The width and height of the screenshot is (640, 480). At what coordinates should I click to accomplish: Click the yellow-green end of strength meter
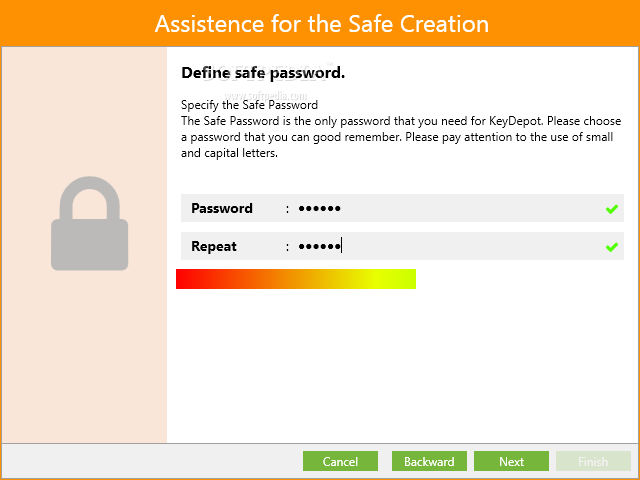pyautogui.click(x=404, y=279)
